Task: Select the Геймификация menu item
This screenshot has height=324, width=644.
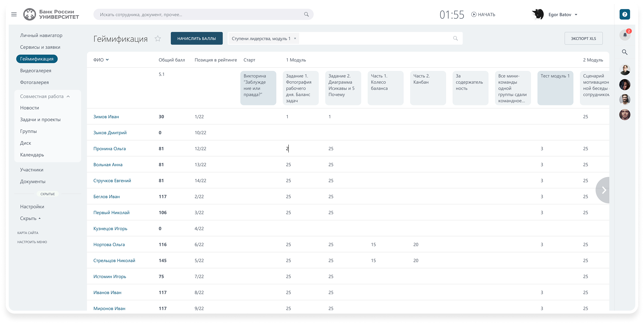Action: click(x=37, y=59)
